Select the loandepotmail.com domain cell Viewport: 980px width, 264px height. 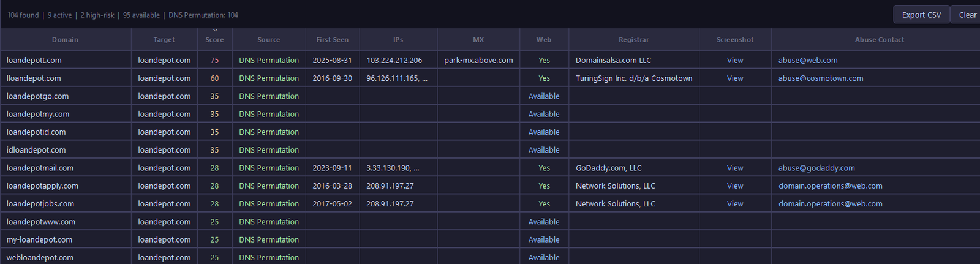pos(65,168)
